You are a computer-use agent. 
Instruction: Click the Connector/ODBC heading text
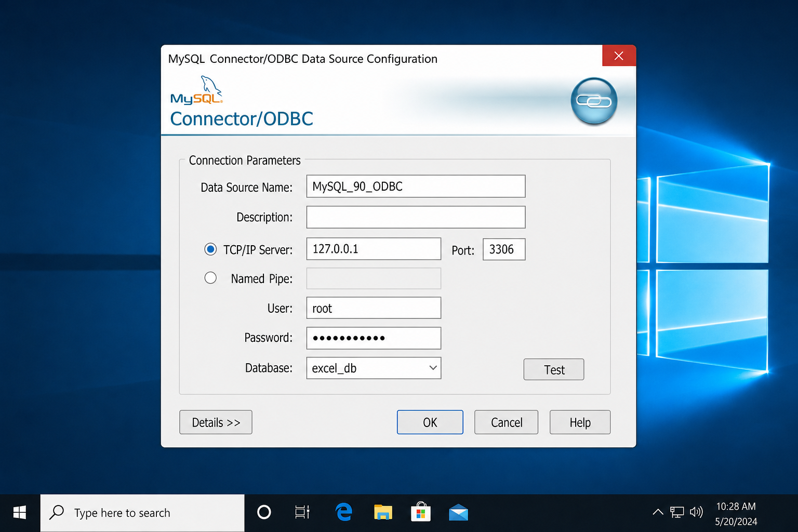242,119
